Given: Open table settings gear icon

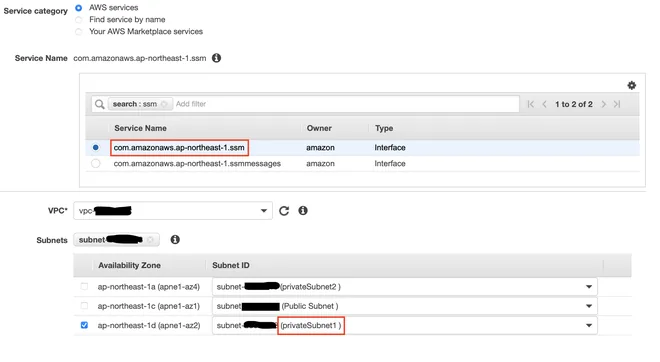Looking at the screenshot, I should 631,85.
